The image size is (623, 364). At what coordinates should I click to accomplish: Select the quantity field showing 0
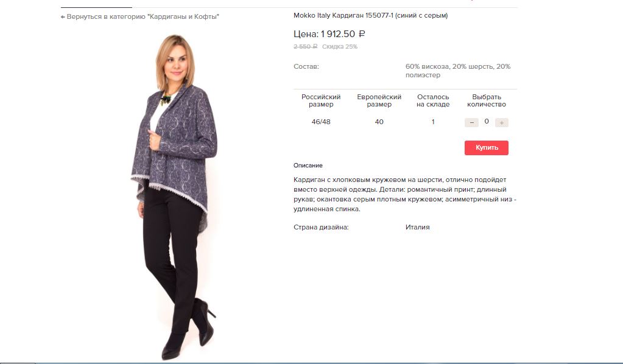click(x=487, y=122)
